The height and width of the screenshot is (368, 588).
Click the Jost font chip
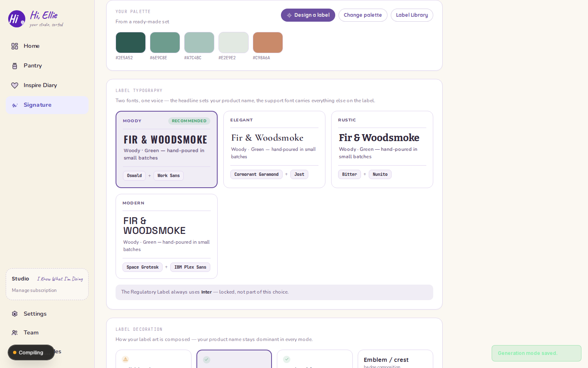tap(299, 175)
